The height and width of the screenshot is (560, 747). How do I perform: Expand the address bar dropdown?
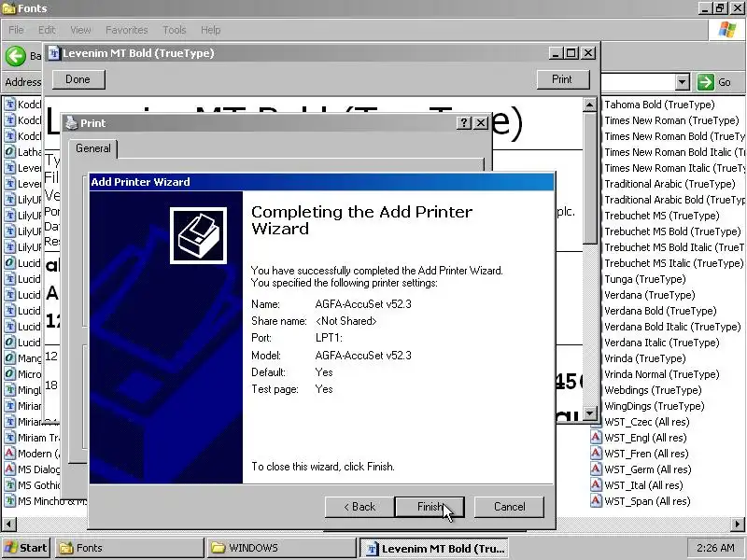[683, 82]
